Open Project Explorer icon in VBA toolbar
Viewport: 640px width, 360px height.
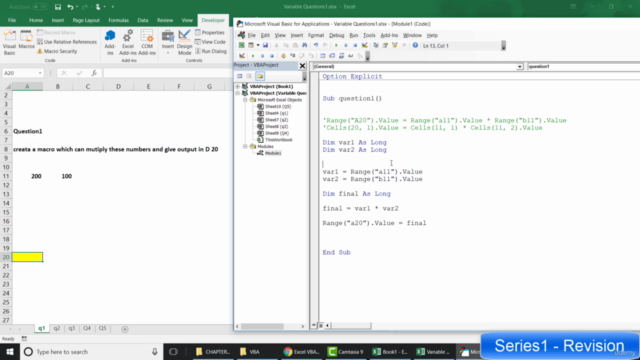pyautogui.click(x=376, y=45)
